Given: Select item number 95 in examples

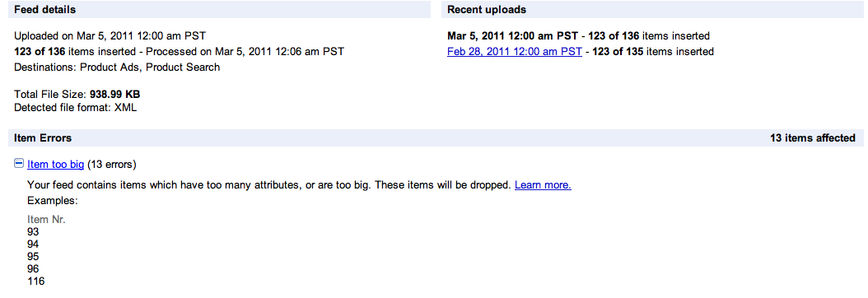Looking at the screenshot, I should [33, 257].
